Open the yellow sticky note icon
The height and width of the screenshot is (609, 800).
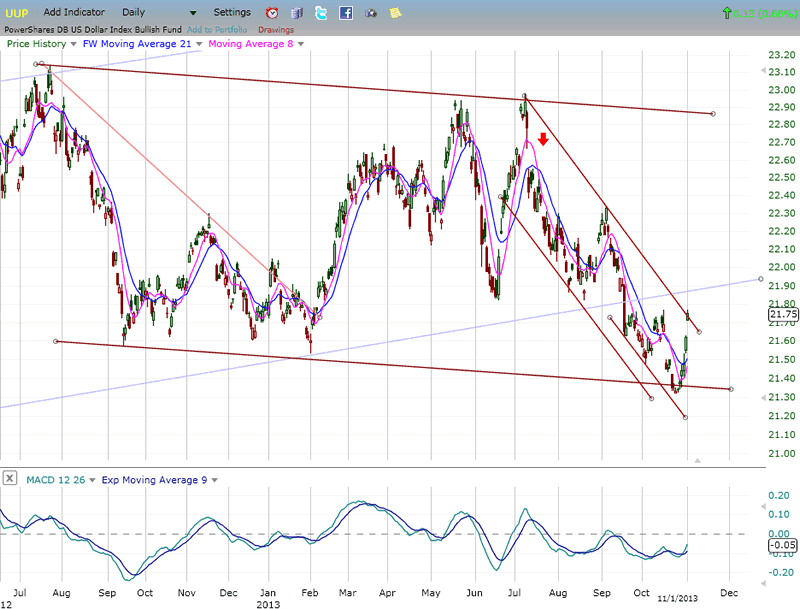click(x=395, y=13)
